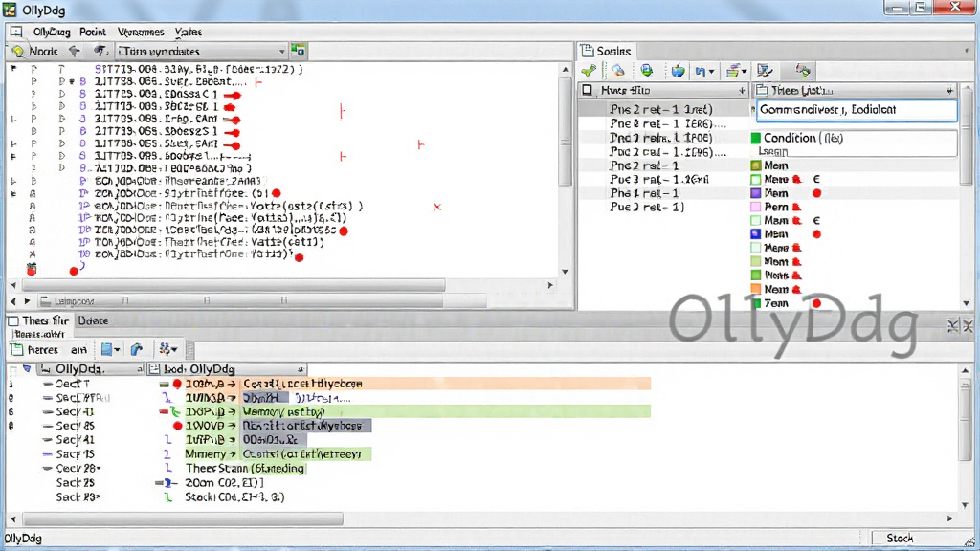Viewport: 980px width, 551px height.
Task: Toggle the red dot beside the trash icon
Action: tap(74, 271)
